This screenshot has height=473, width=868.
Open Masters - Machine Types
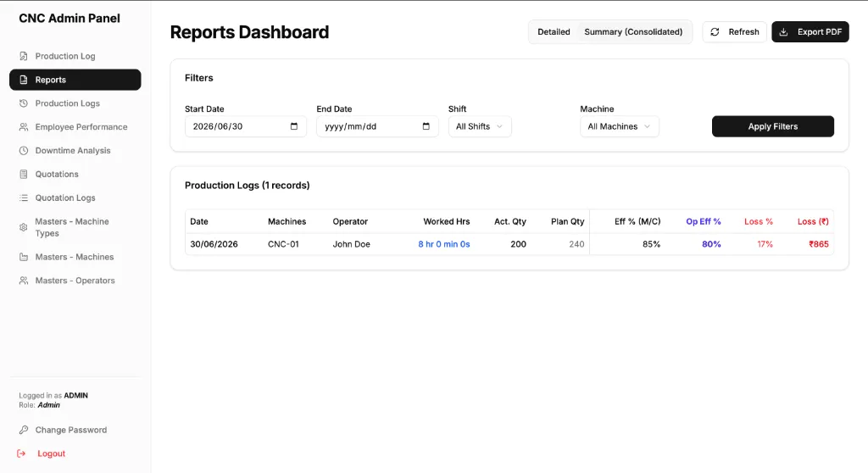(x=75, y=227)
